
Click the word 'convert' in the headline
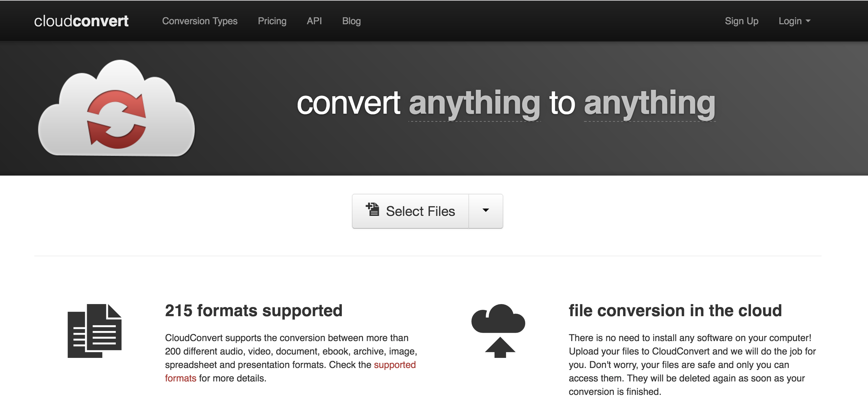click(348, 103)
